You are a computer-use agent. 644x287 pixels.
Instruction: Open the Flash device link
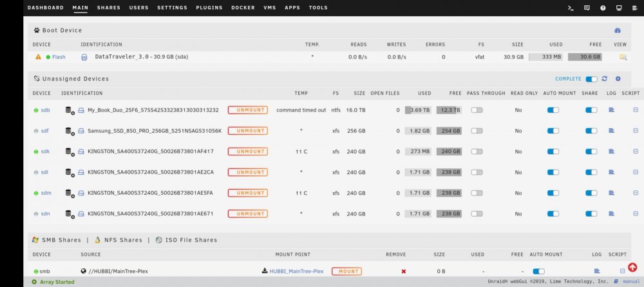tap(59, 57)
